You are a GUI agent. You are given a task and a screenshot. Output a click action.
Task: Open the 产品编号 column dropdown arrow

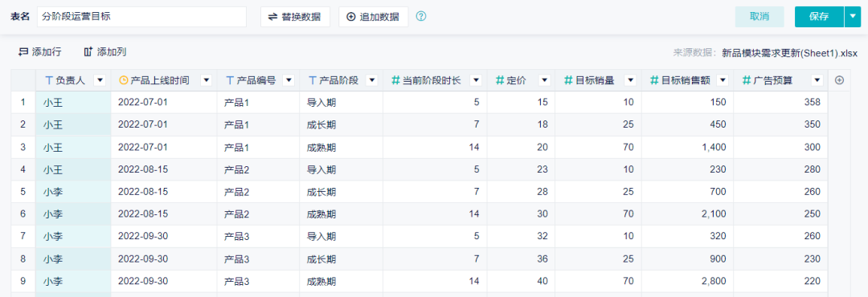[289, 81]
